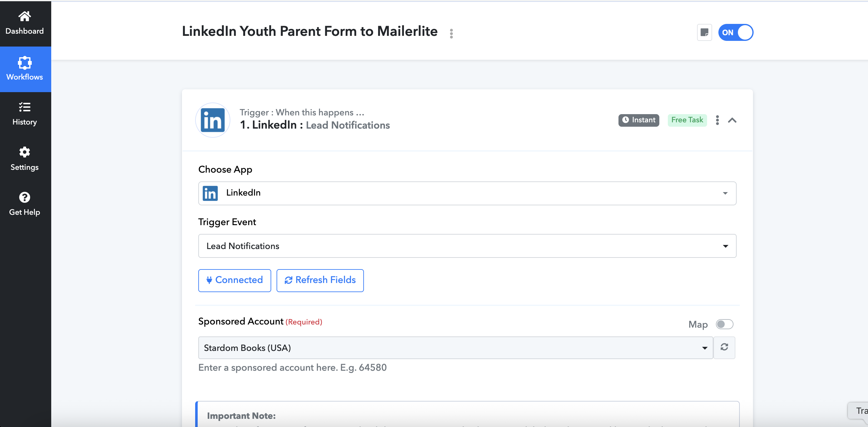
Task: Open the Trigger Event dropdown
Action: coord(467,246)
